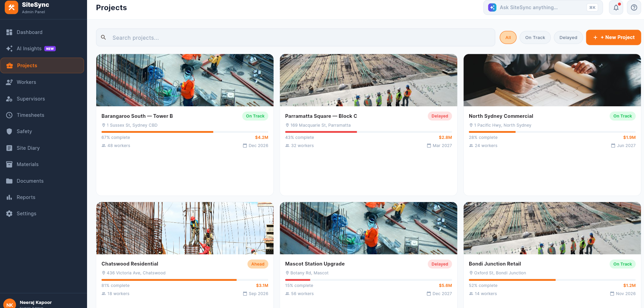This screenshot has width=644, height=308.
Task: Open the Dashboard sidebar item
Action: coord(42,32)
